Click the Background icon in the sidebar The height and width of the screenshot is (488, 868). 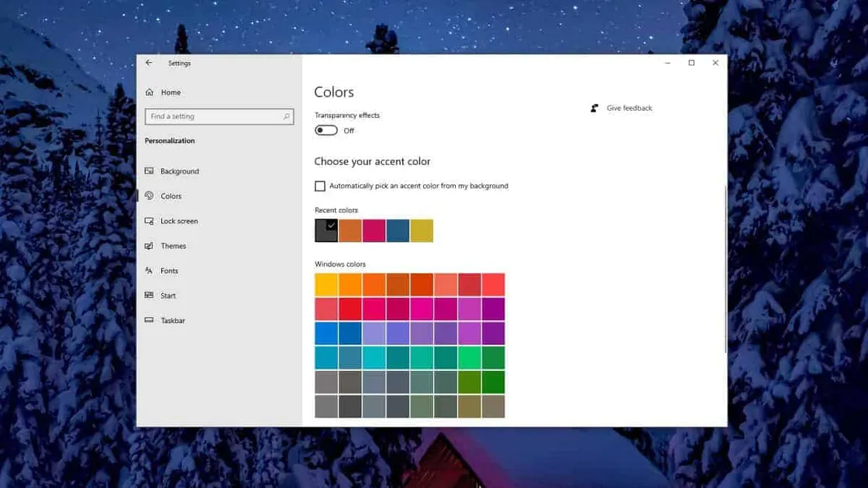tap(149, 171)
